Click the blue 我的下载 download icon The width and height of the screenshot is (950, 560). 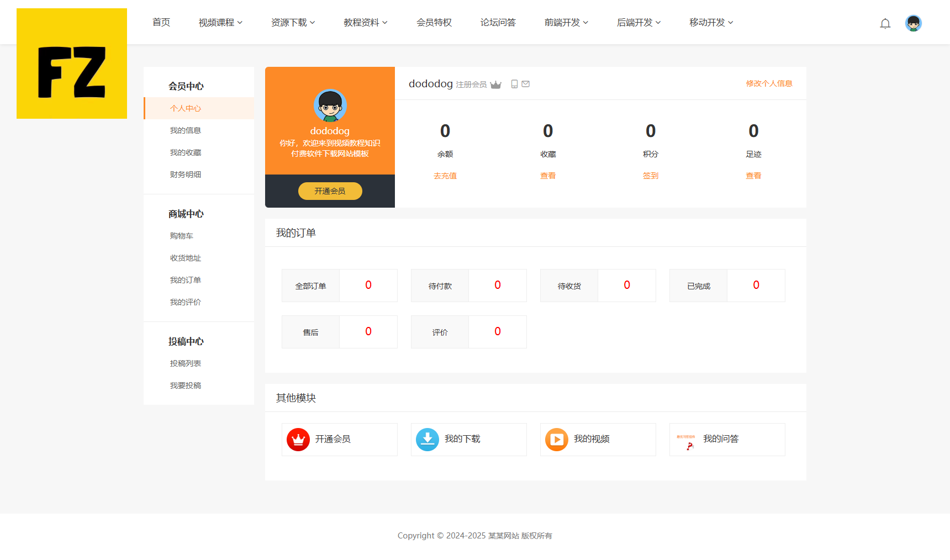point(427,440)
